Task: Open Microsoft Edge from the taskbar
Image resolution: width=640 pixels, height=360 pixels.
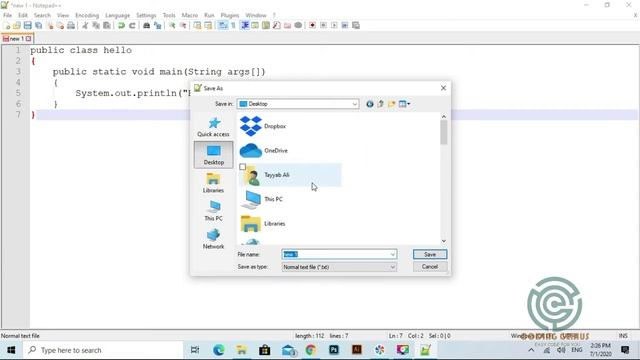Action: 219,350
